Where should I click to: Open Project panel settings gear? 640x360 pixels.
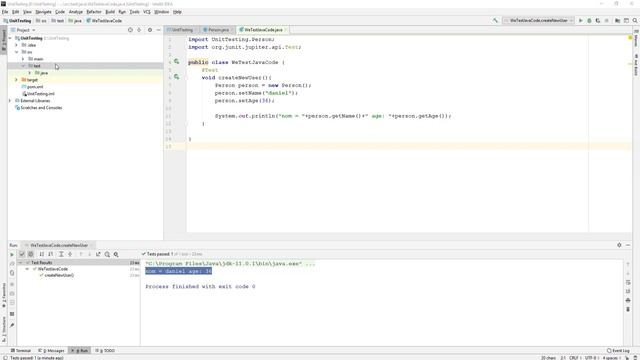coord(150,30)
